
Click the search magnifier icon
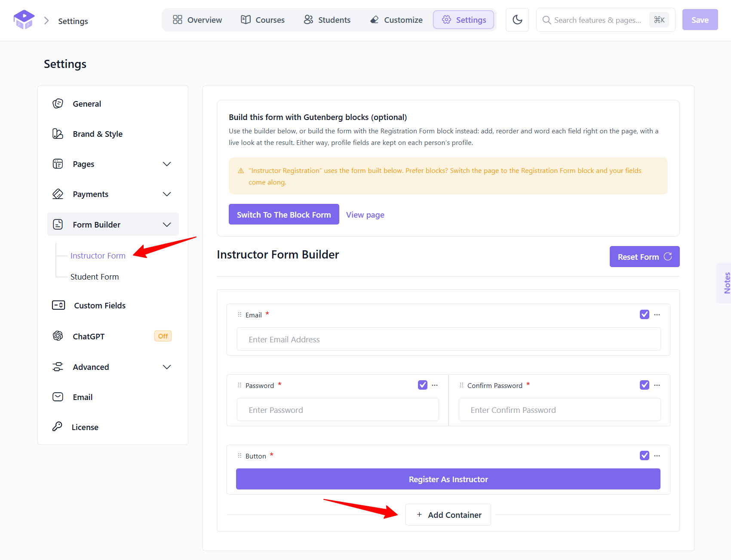[547, 20]
